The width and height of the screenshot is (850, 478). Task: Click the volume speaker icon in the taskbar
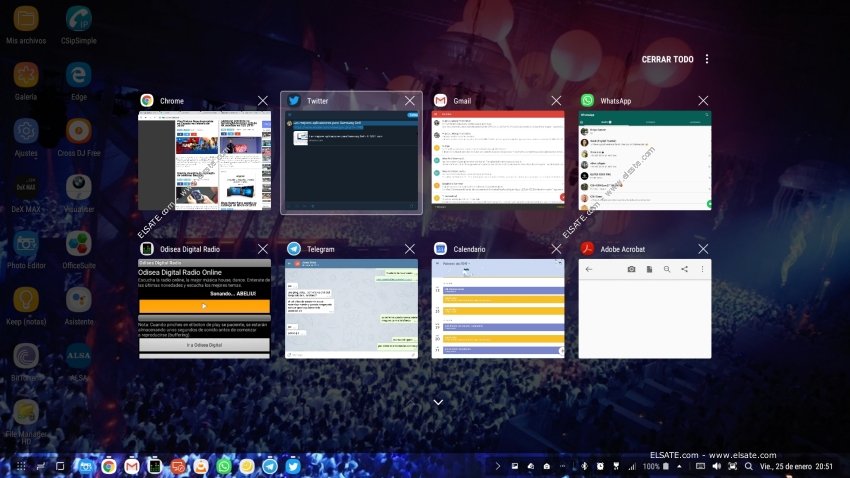point(717,466)
